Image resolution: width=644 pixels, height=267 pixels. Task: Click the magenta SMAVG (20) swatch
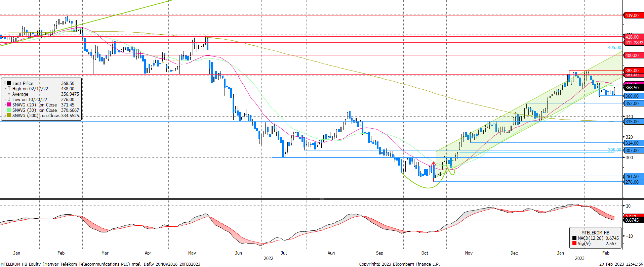click(9, 105)
